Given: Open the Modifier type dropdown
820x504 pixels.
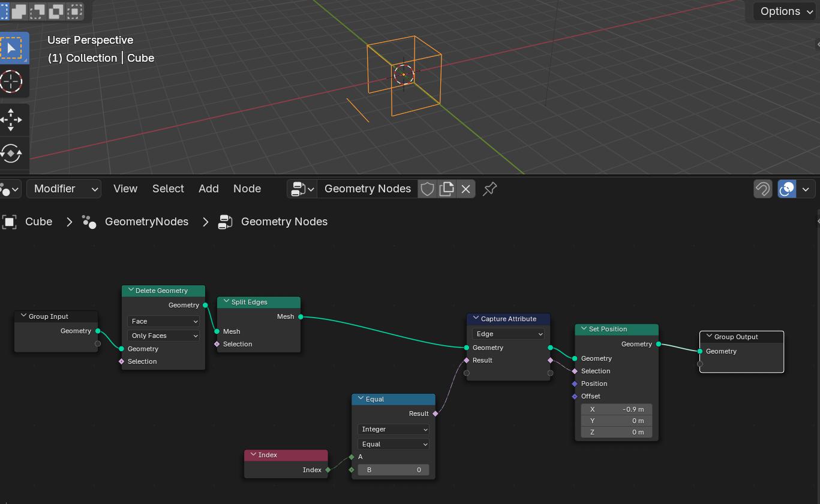Looking at the screenshot, I should (64, 189).
